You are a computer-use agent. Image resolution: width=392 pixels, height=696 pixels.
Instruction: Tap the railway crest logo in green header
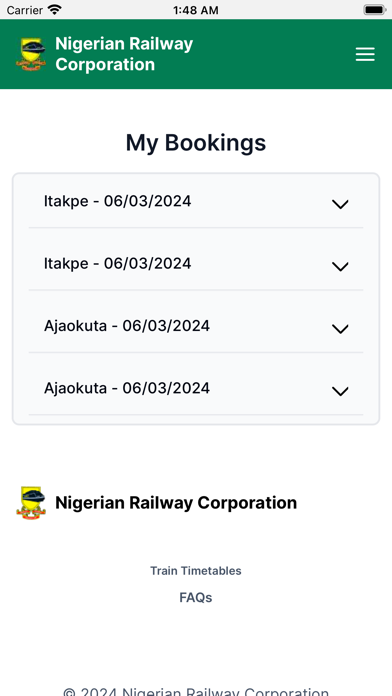click(31, 54)
